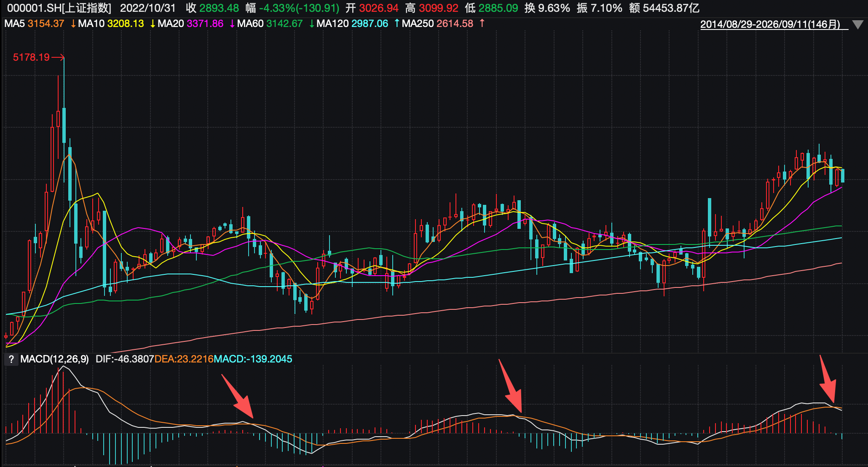Image resolution: width=868 pixels, height=467 pixels.
Task: Select the MA10 3208.13 legend entry
Action: click(x=111, y=24)
